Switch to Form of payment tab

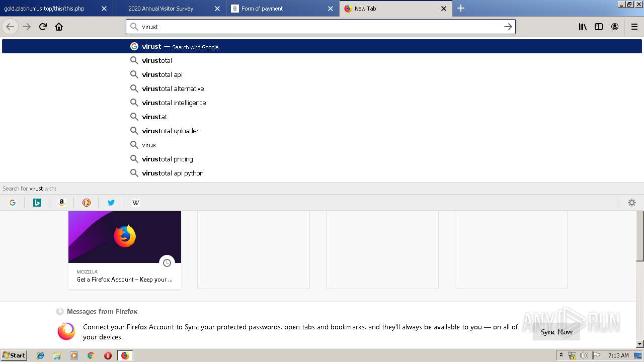283,9
